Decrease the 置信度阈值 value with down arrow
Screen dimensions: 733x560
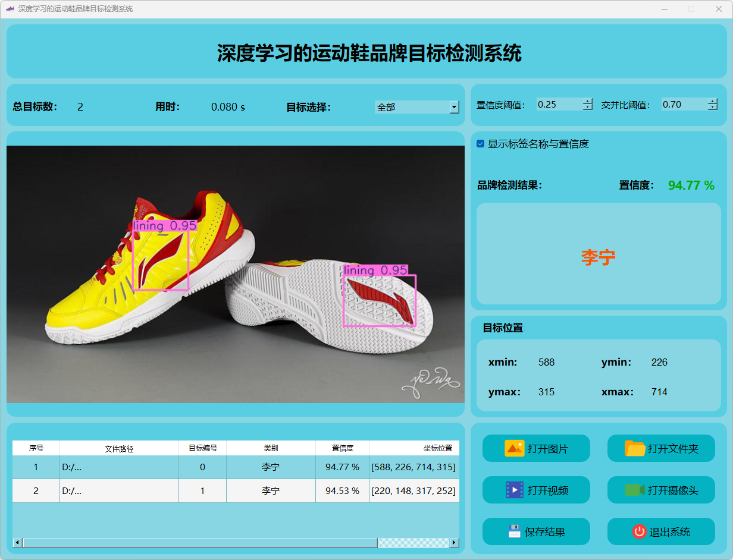[588, 108]
